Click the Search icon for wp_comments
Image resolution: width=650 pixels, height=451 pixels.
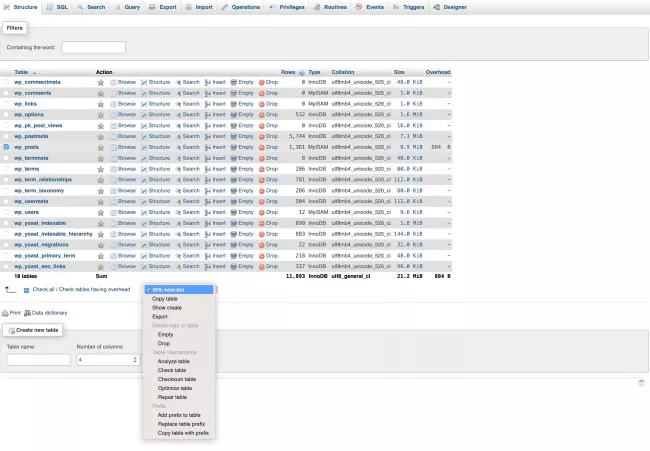[178, 92]
